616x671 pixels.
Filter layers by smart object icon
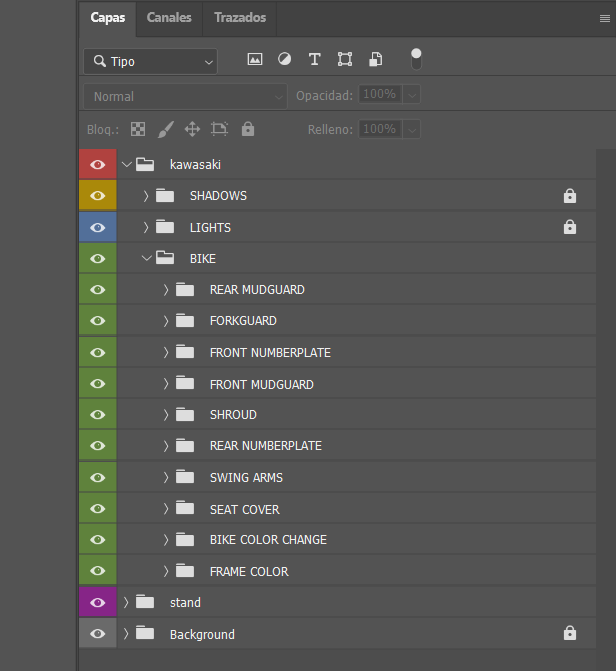[x=375, y=60]
